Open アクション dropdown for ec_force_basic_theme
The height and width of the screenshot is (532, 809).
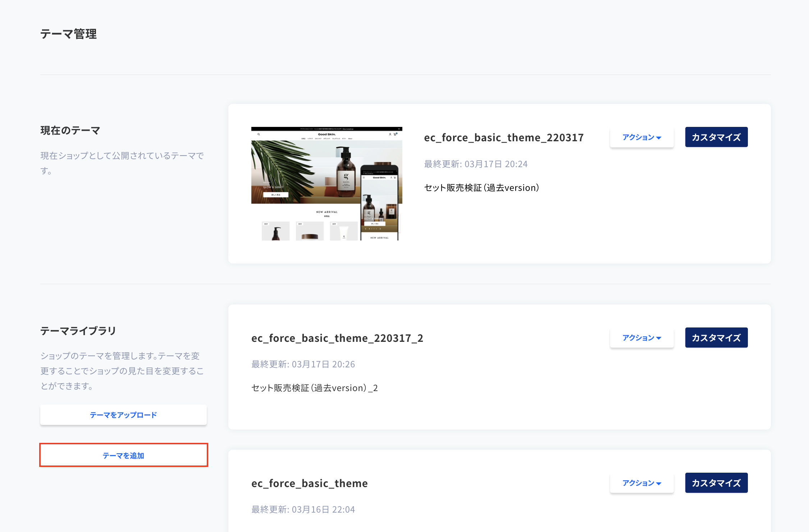pyautogui.click(x=642, y=483)
